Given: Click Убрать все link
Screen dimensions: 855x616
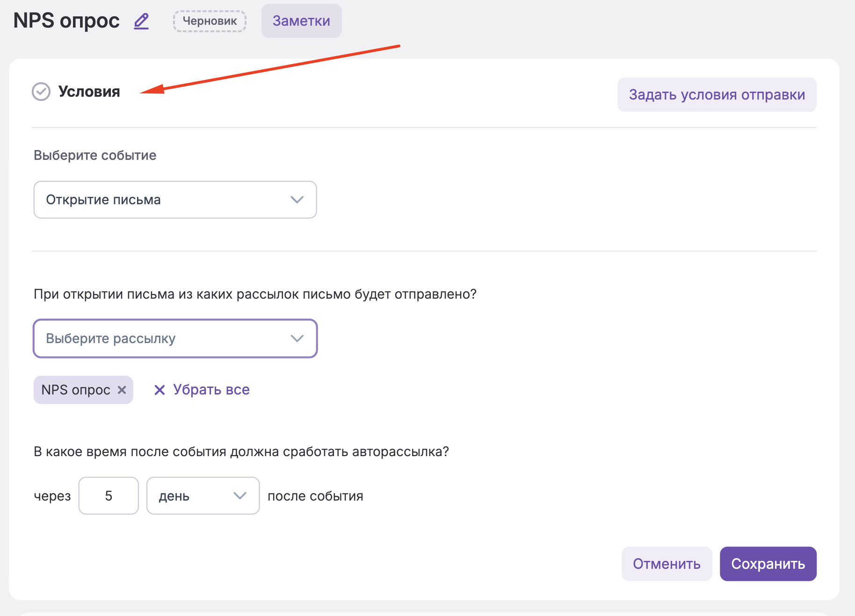Looking at the screenshot, I should pos(211,390).
